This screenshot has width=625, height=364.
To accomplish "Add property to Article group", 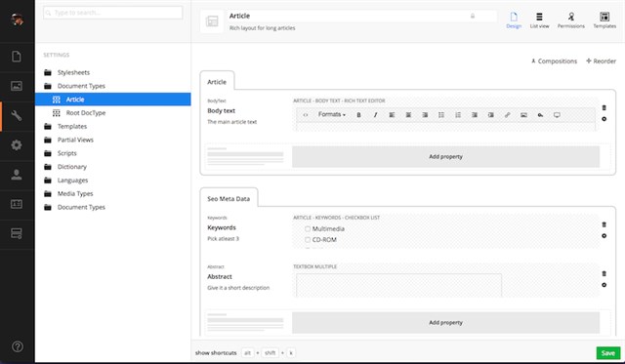I will point(445,156).
